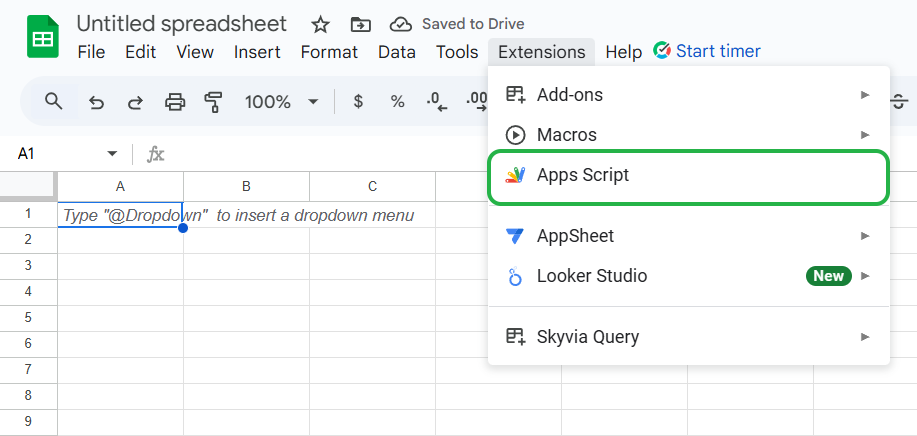The image size is (917, 436).
Task: Click cell A1 with Dropdown hint
Action: pos(120,214)
